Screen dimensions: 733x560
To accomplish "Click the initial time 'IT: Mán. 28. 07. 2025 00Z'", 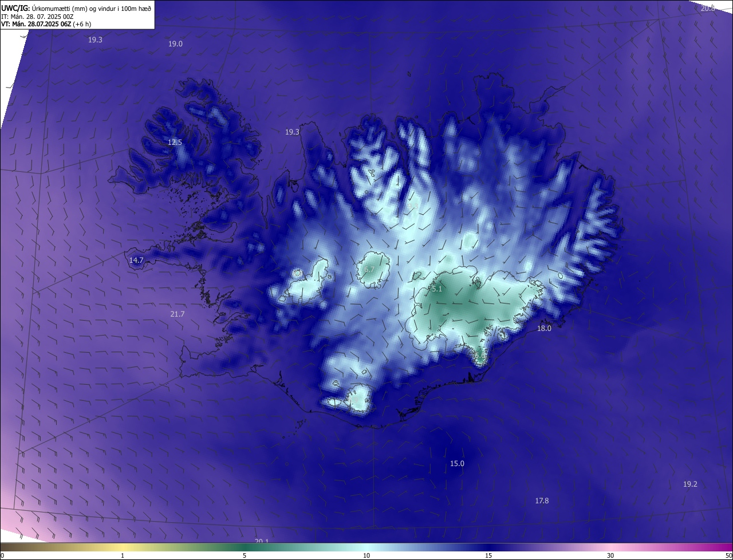I will (38, 16).
